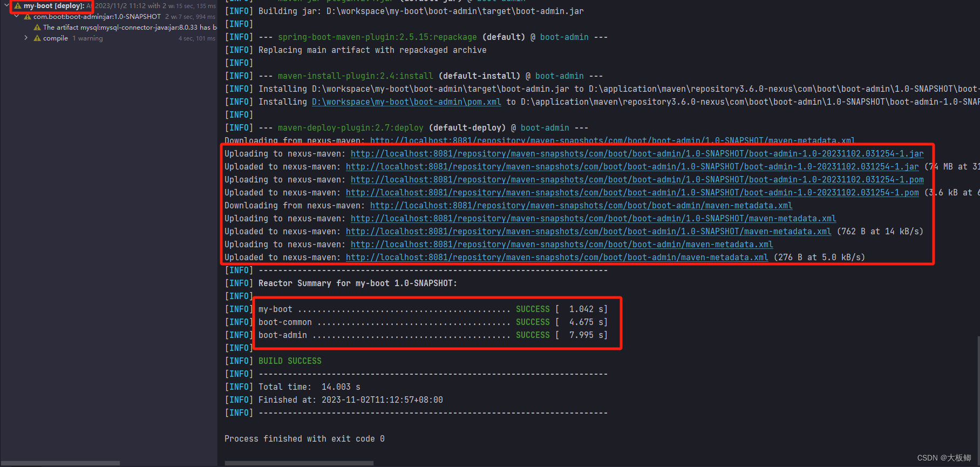The image size is (980, 467).
Task: Click the '1 warning' label beside compile
Action: tap(87, 38)
